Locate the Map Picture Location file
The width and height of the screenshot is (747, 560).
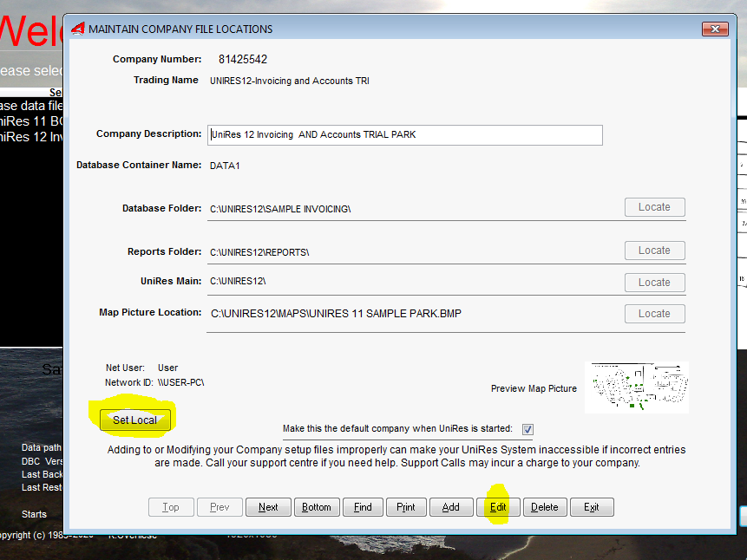tap(654, 314)
